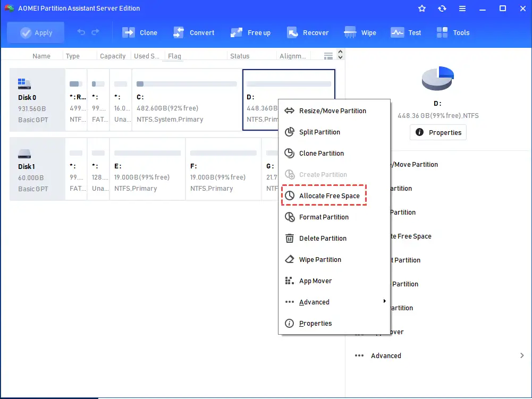Click the refresh icon in title bar
Image resolution: width=532 pixels, height=399 pixels.
[442, 9]
